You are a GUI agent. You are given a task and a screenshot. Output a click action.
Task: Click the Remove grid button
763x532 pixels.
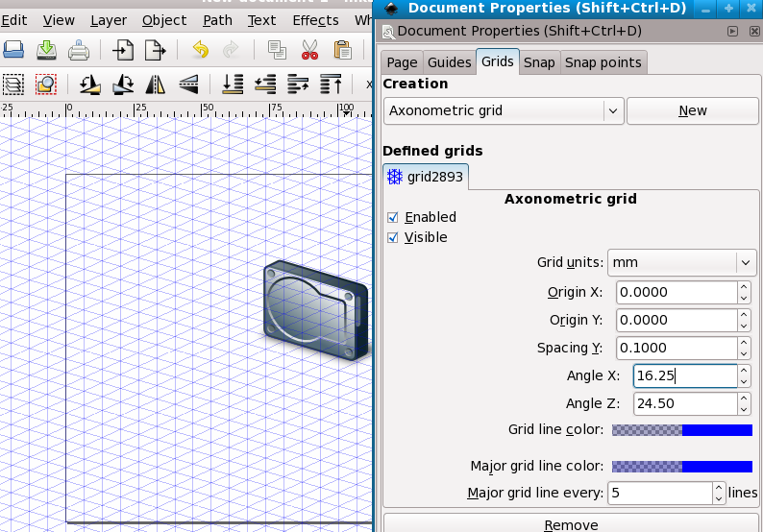tap(571, 524)
